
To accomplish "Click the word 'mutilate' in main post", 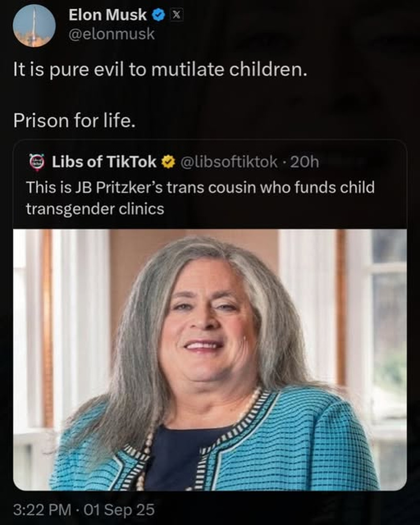I will (188, 70).
